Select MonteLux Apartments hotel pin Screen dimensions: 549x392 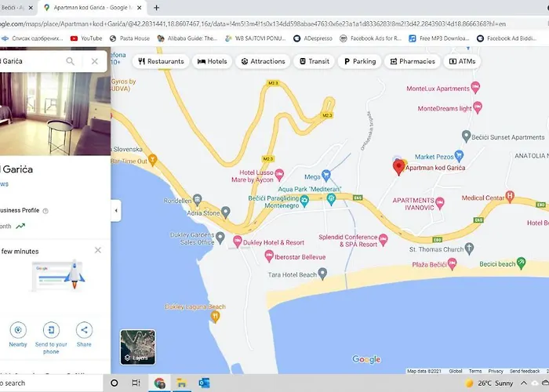[x=475, y=87]
